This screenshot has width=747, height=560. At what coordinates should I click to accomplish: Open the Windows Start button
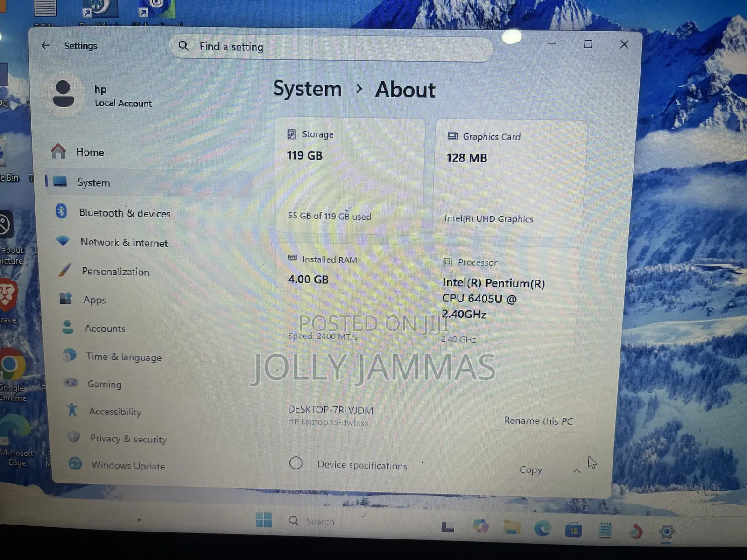click(x=264, y=519)
